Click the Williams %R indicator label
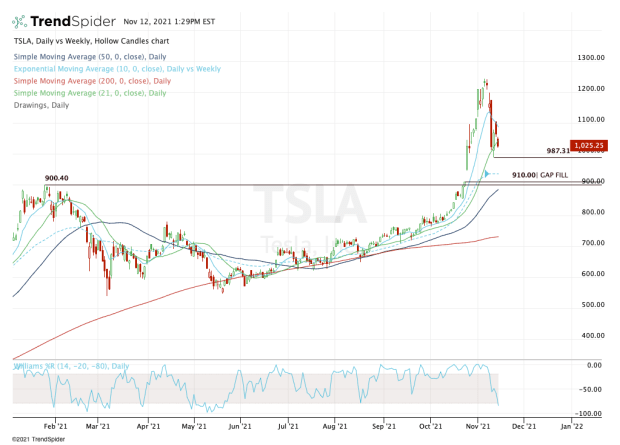The height and width of the screenshot is (445, 620). pos(71,366)
